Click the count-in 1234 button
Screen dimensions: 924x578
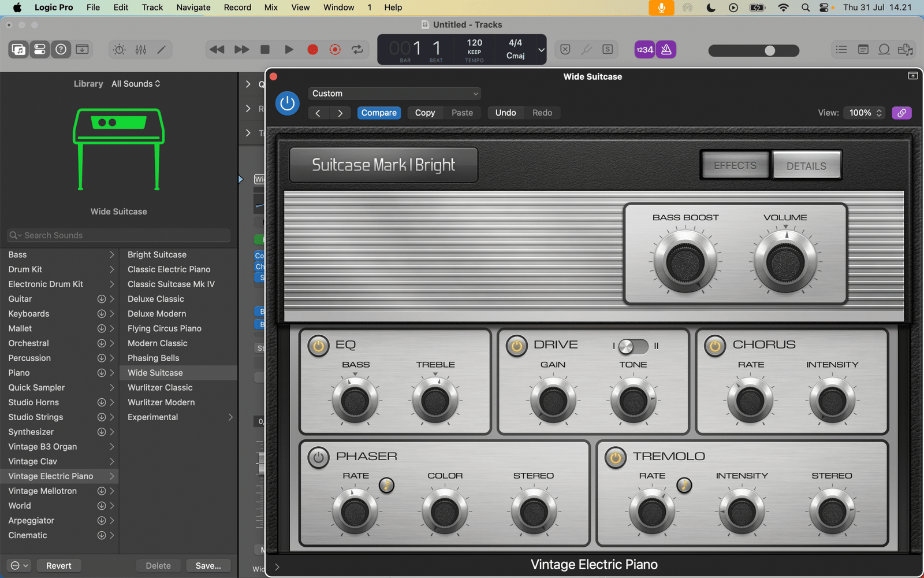[644, 50]
